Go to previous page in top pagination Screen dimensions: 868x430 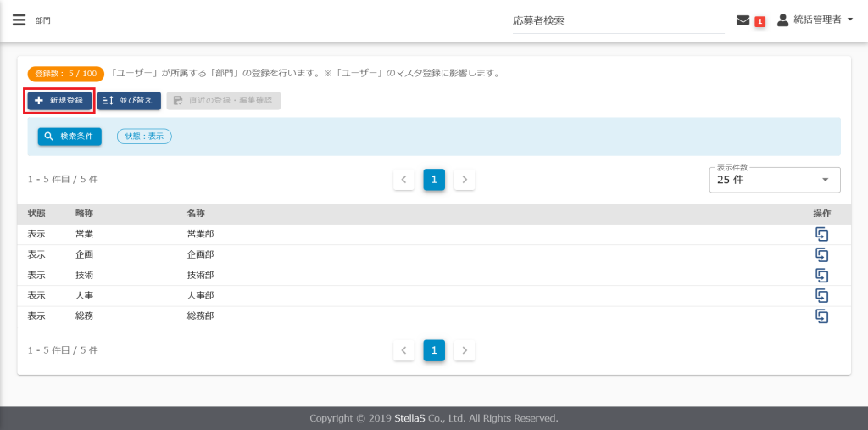[403, 180]
